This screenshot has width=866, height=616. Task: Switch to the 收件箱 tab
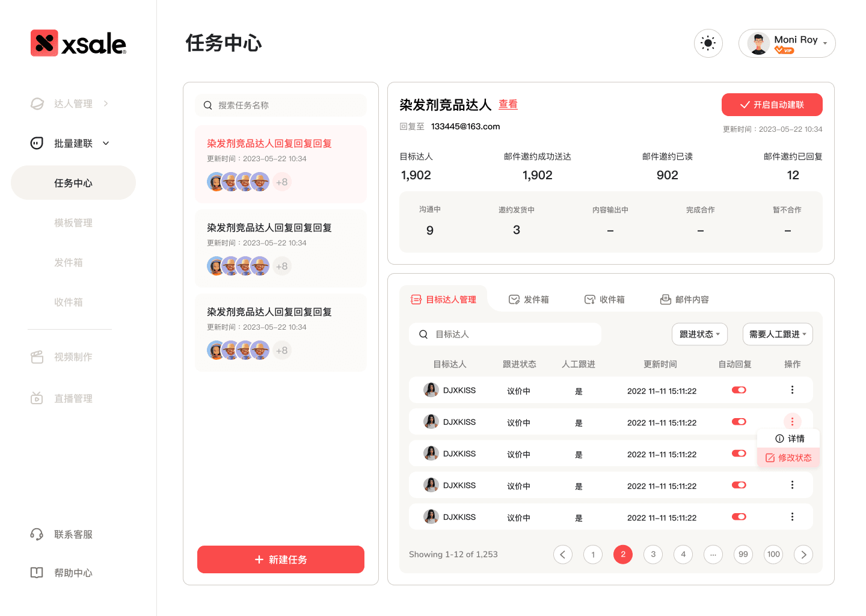(605, 300)
